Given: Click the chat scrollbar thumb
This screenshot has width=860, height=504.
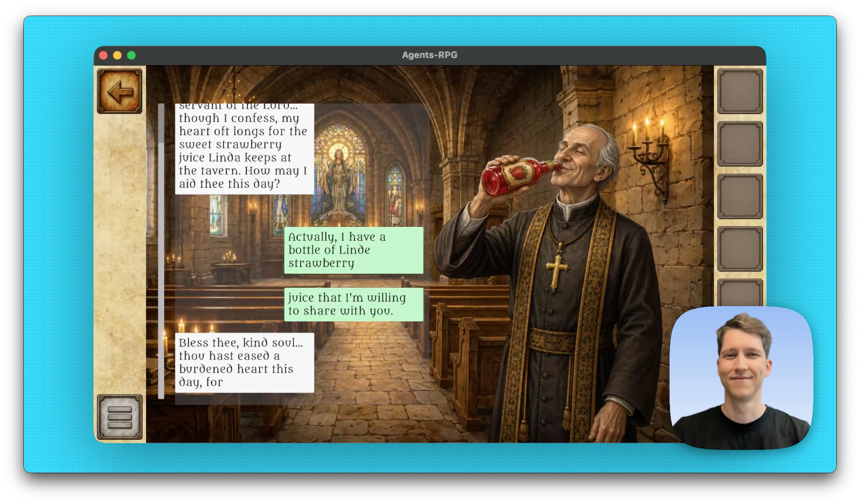Looking at the screenshot, I should (x=161, y=271).
